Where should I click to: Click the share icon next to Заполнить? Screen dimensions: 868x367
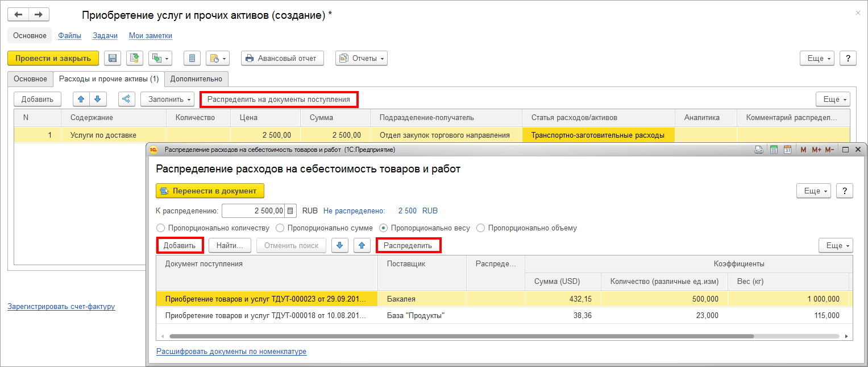click(127, 99)
